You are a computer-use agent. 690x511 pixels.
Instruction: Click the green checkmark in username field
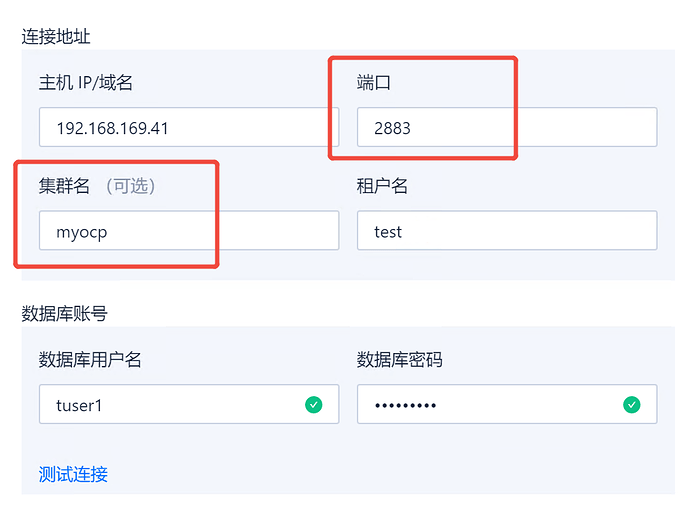(314, 405)
